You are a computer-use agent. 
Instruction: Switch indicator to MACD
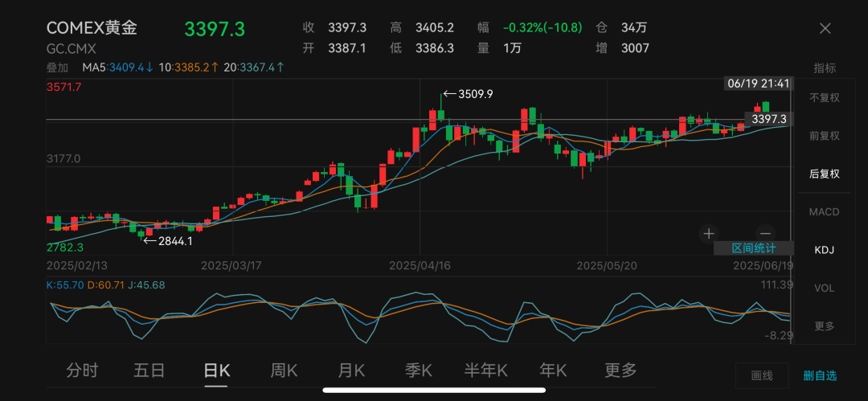824,212
